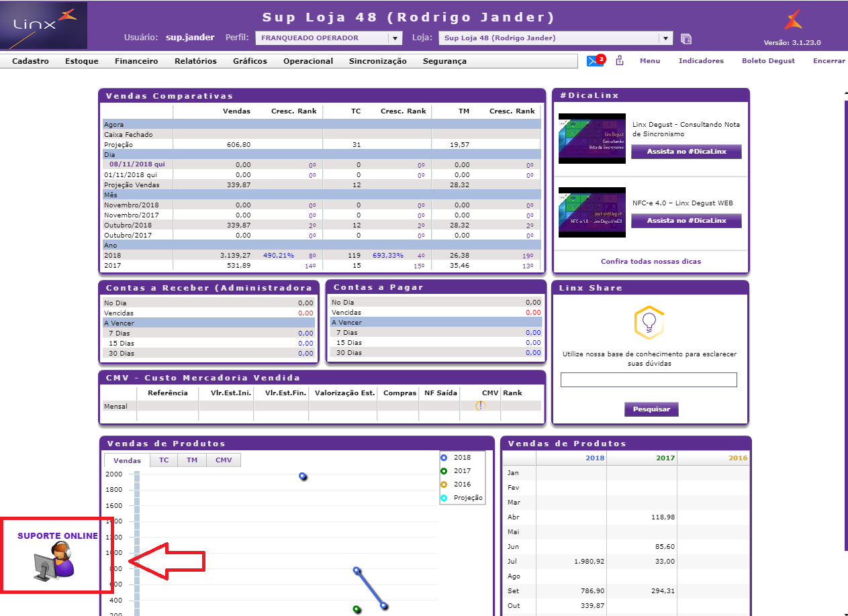This screenshot has height=616, width=848.
Task: Click the 693,33% TC growth value
Action: pyautogui.click(x=388, y=255)
